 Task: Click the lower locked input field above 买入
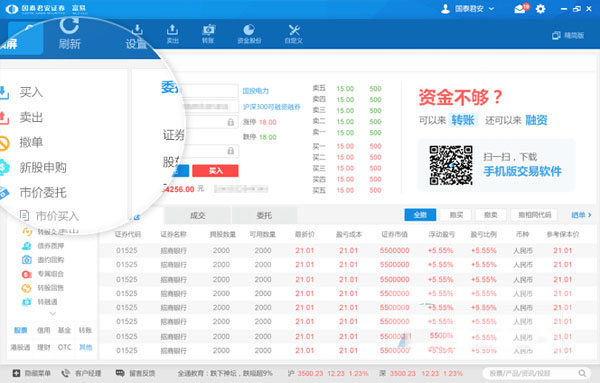pos(211,151)
